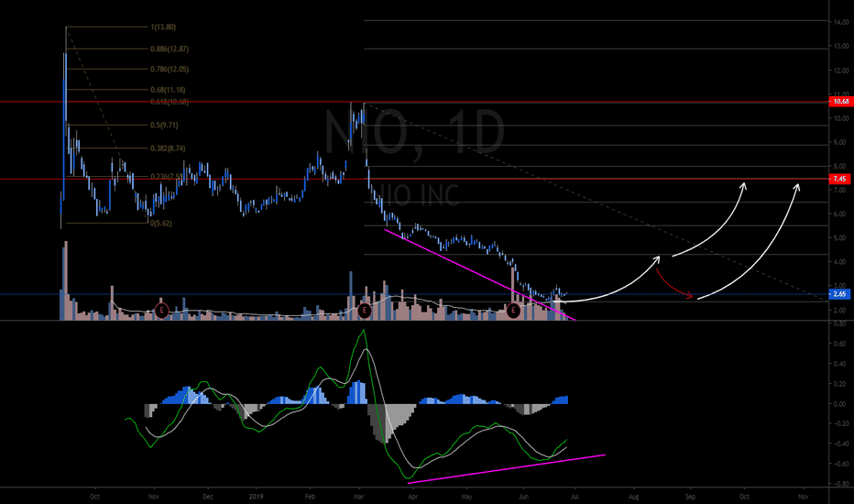Image resolution: width=854 pixels, height=504 pixels.
Task: Click the Fibonacci level 0.68(11.18) label
Action: (168, 90)
